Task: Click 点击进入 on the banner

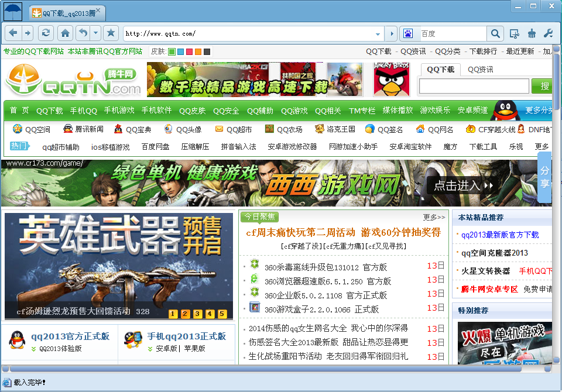Action: 463,185
